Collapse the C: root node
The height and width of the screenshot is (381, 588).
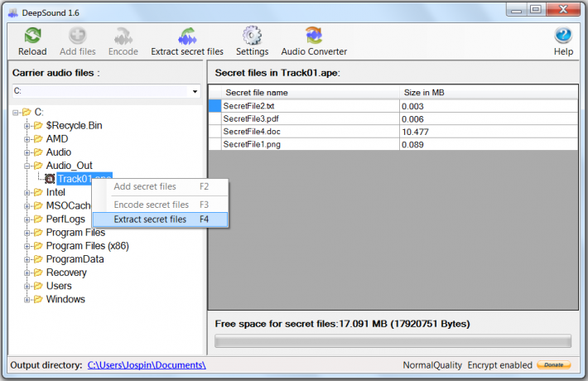click(16, 112)
